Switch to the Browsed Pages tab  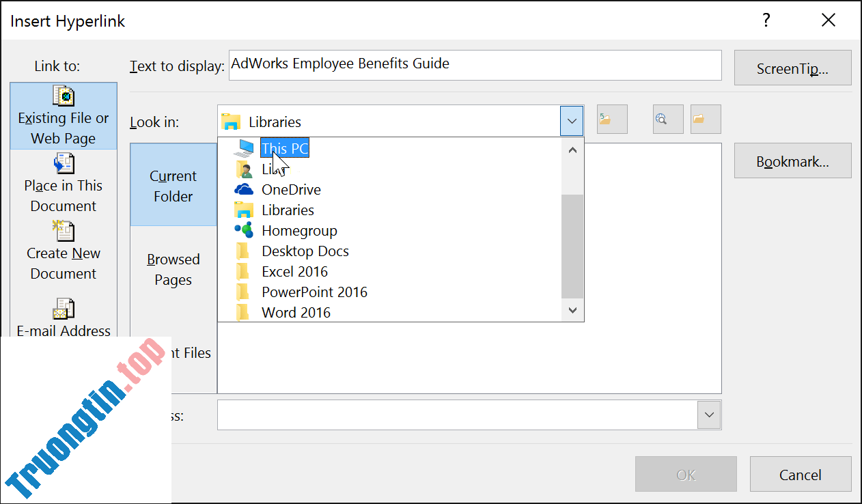(173, 269)
